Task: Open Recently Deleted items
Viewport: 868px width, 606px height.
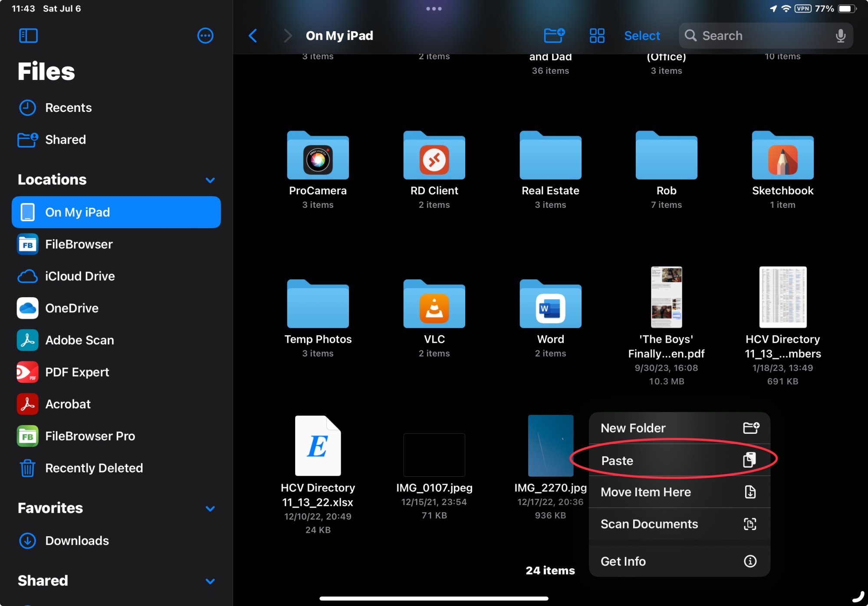Action: 93,468
